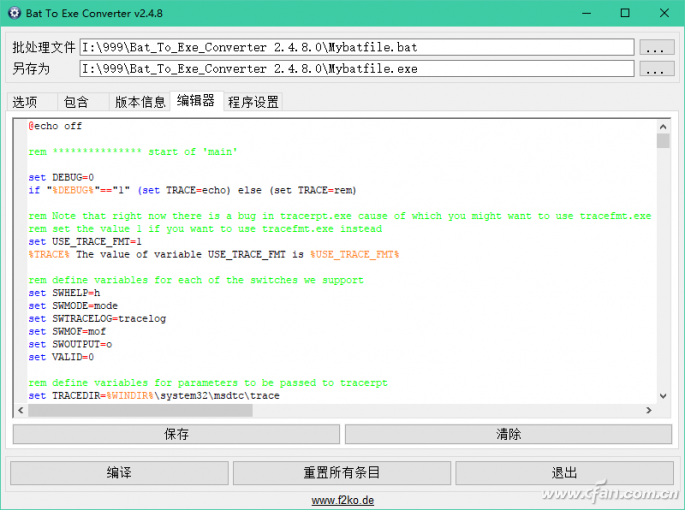Click the save-as exe path input field

[x=357, y=69]
